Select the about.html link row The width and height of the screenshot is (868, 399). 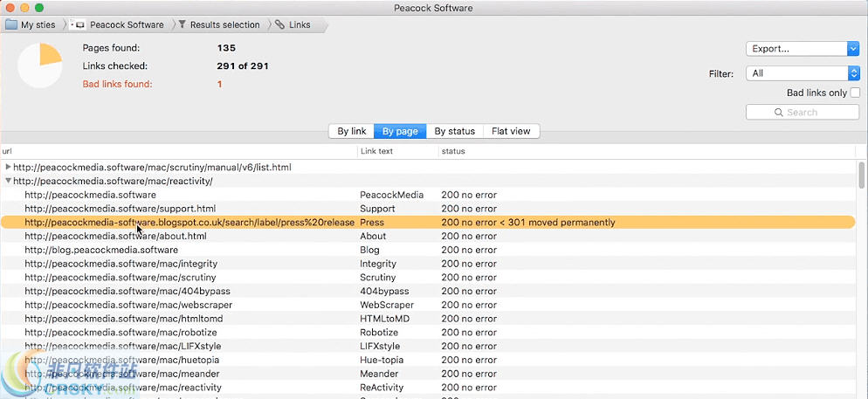point(429,237)
